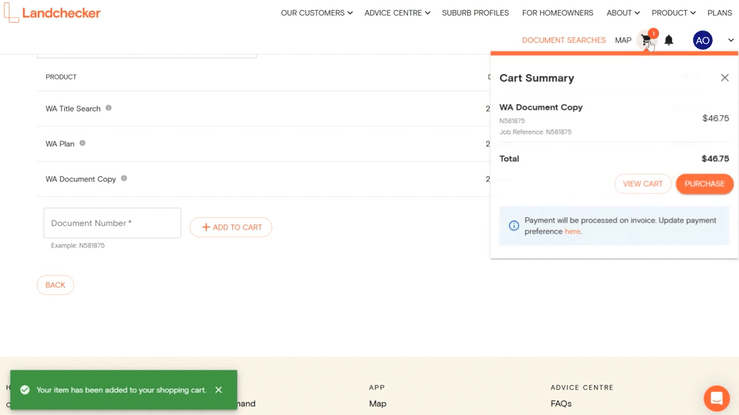
Task: Show info for WA Title Search
Action: click(108, 108)
